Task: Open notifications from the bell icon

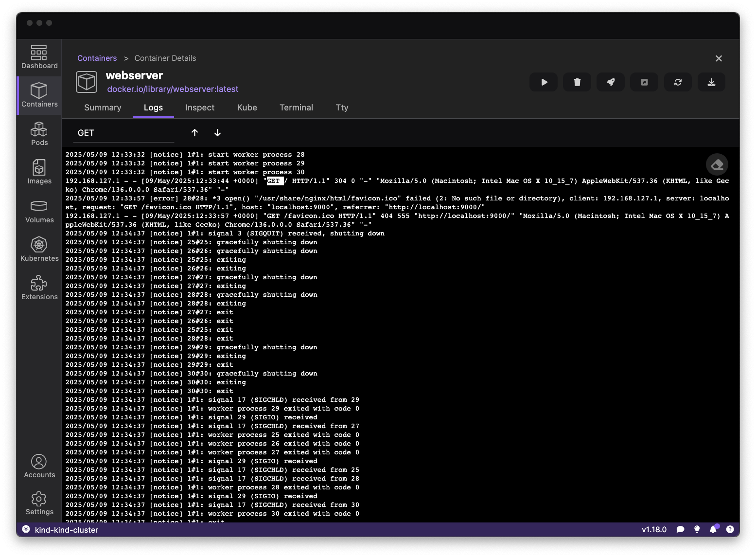Action: pos(714,530)
